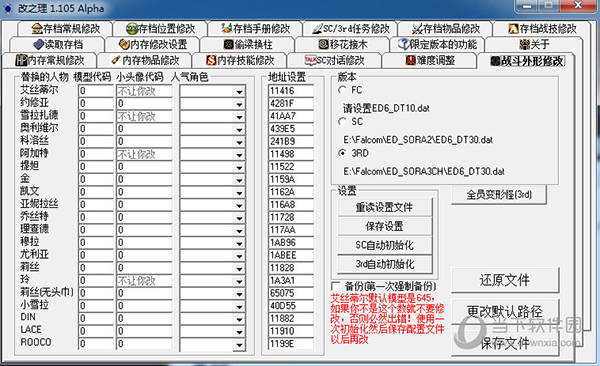Click the address field containing 11416
Image resolution: width=600 pixels, height=366 pixels.
click(291, 91)
